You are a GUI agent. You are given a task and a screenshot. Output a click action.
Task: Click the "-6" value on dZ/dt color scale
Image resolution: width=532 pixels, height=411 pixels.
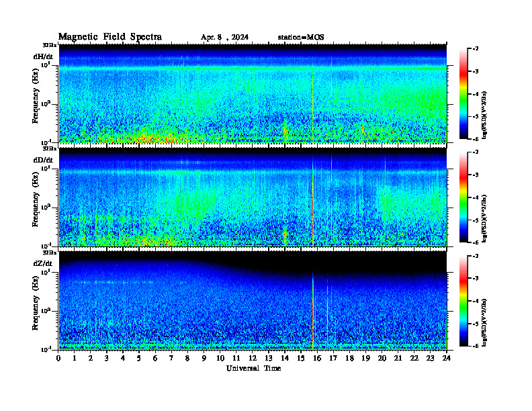pos(476,346)
